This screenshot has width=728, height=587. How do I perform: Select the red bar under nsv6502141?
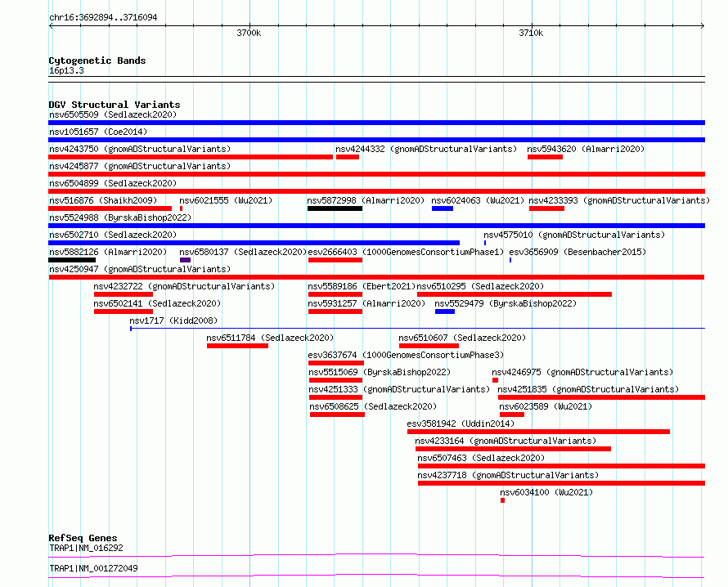[x=124, y=311]
